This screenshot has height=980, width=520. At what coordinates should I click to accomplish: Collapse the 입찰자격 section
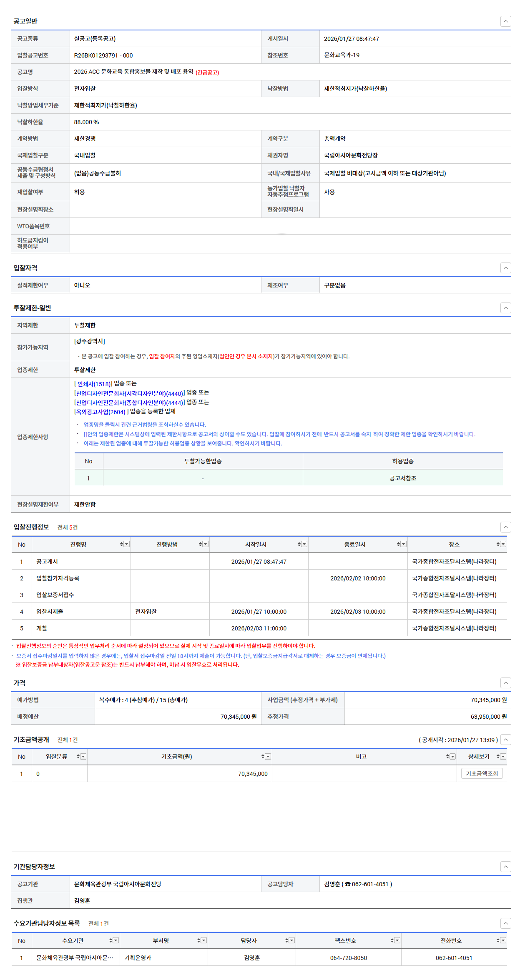pos(505,268)
